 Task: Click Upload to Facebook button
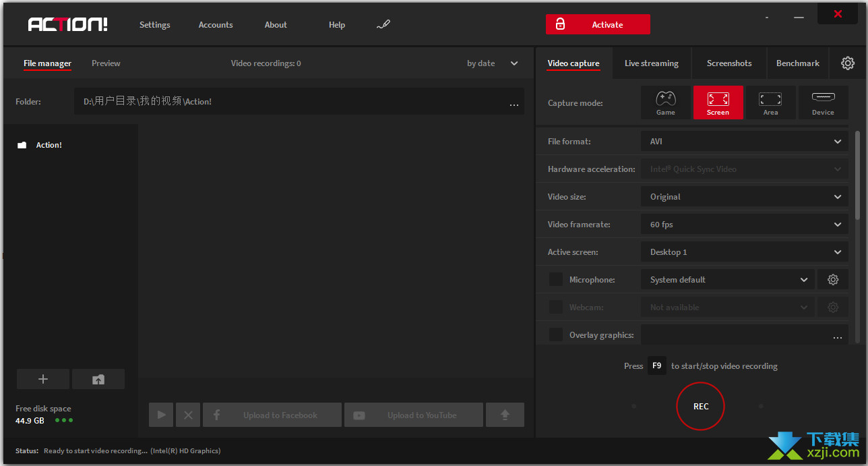pyautogui.click(x=272, y=415)
